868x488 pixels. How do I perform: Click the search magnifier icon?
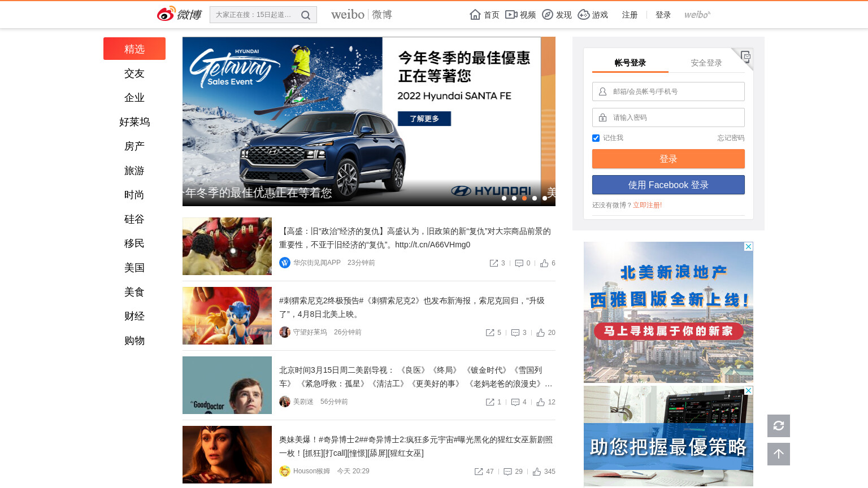coord(306,15)
